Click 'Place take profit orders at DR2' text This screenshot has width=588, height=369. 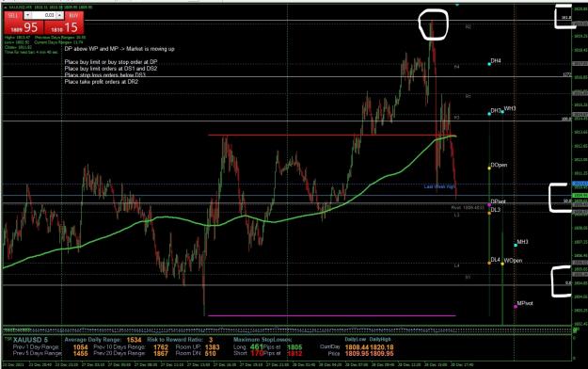(102, 82)
